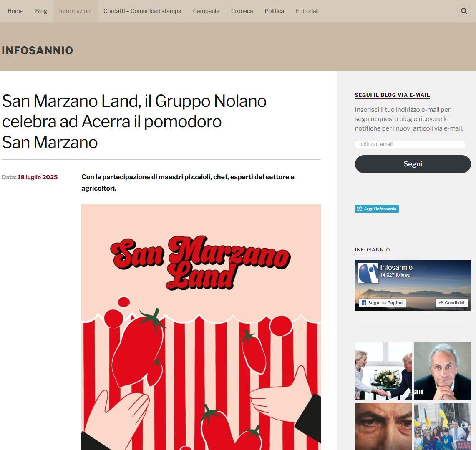Open the handshake meeting photo thumbnail
This screenshot has width=476, height=450.
pos(383,371)
